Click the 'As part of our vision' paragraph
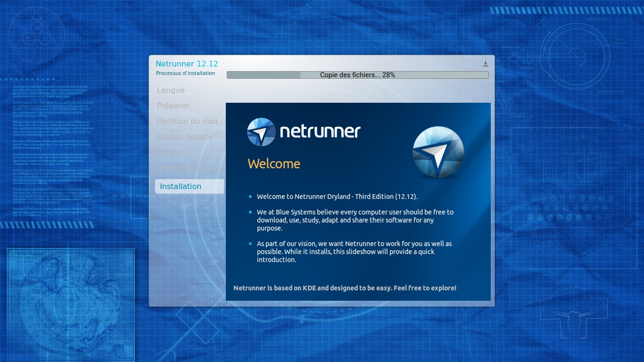 click(x=354, y=252)
